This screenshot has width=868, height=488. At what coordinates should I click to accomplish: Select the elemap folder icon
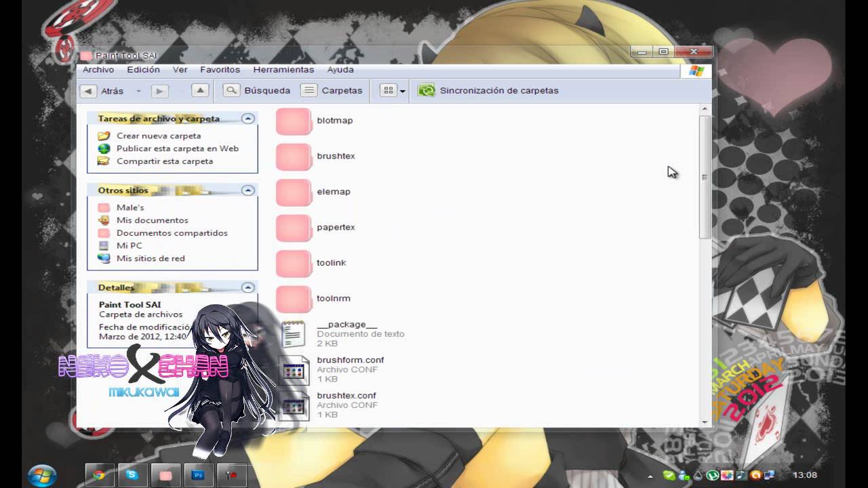(x=294, y=192)
